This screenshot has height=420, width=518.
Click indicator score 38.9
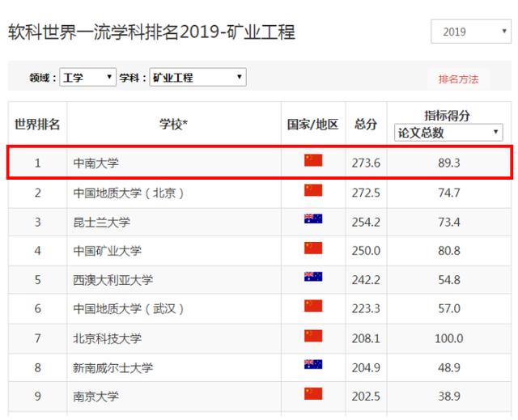(449, 397)
